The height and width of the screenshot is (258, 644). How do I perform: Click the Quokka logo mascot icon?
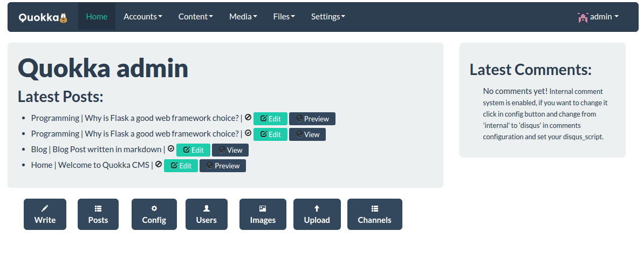tap(63, 18)
